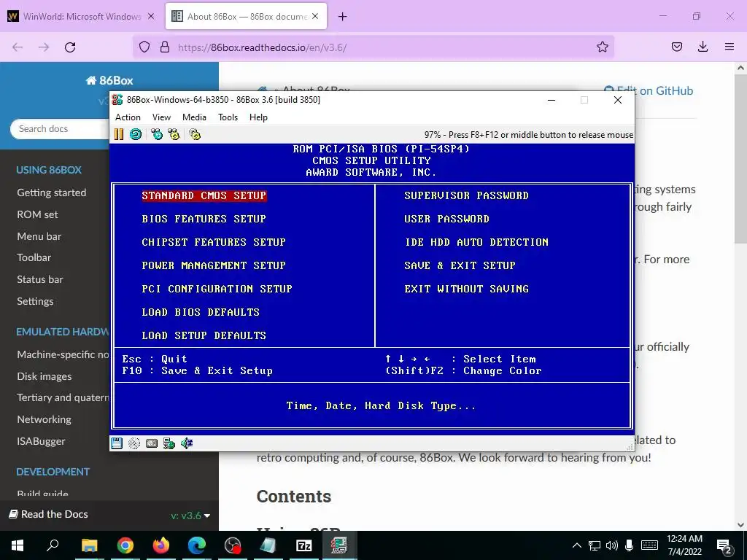
Task: Send Ctrl+Alt+Esc using the 86Box toolbar icon
Action: pos(174,134)
